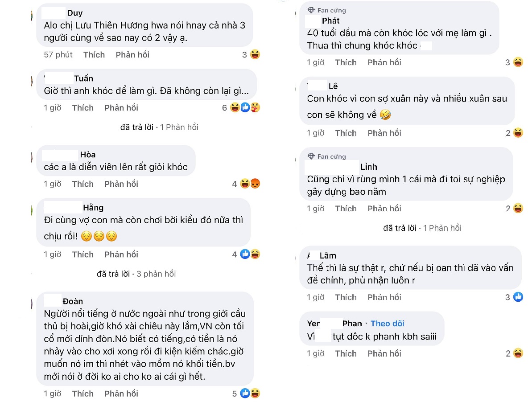Viewport: 532px width, 402px height.
Task: Like Duy's comment with Thích
Action: point(94,55)
